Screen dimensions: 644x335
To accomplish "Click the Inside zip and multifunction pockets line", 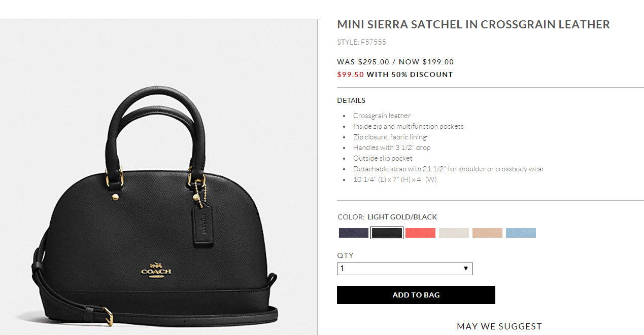I will pos(408,126).
